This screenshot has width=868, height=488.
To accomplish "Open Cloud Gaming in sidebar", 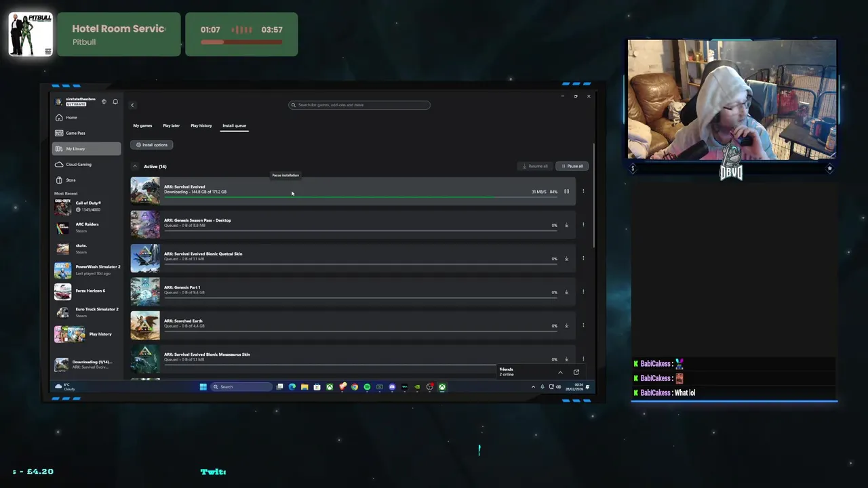I will pos(87,164).
